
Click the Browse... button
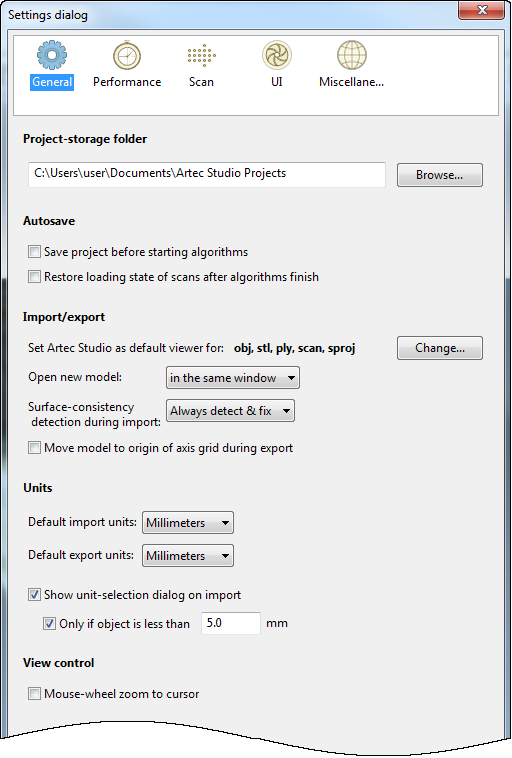[x=439, y=175]
